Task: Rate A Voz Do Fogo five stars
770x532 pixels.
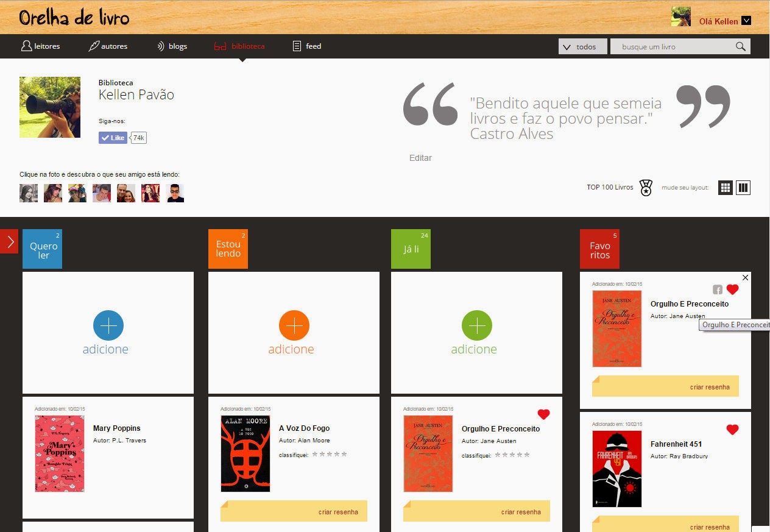Action: (x=344, y=455)
